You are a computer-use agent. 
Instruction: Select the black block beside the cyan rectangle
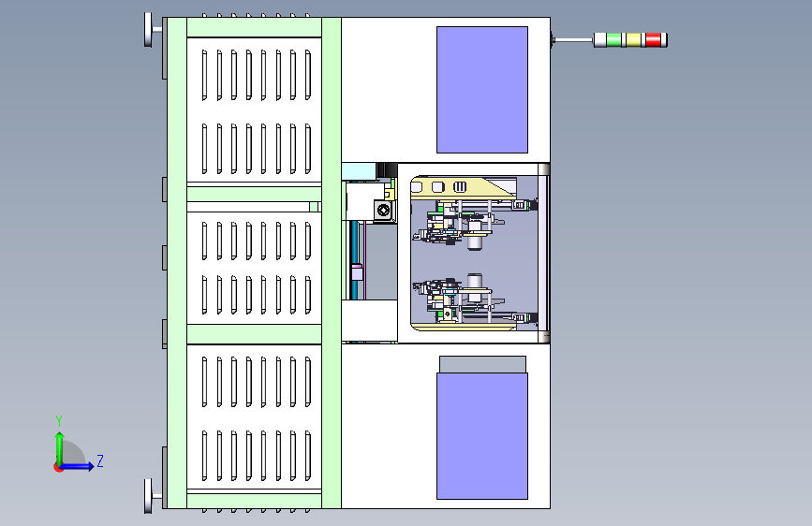pos(387,169)
